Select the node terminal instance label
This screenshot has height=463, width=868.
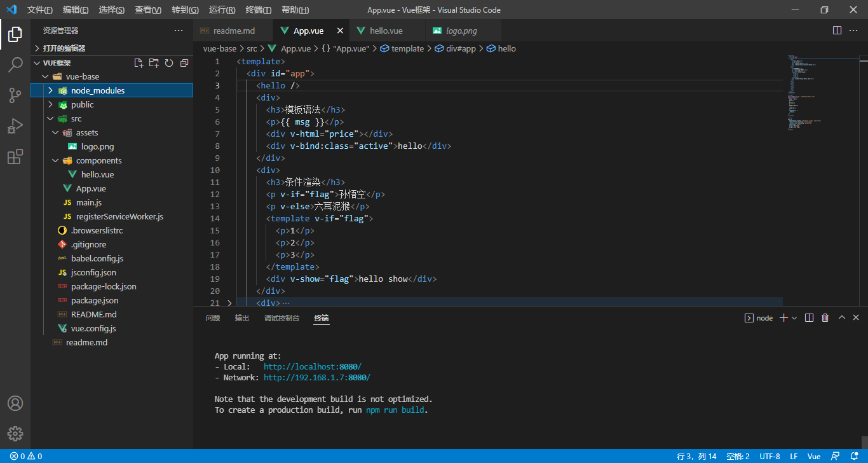[x=759, y=317]
